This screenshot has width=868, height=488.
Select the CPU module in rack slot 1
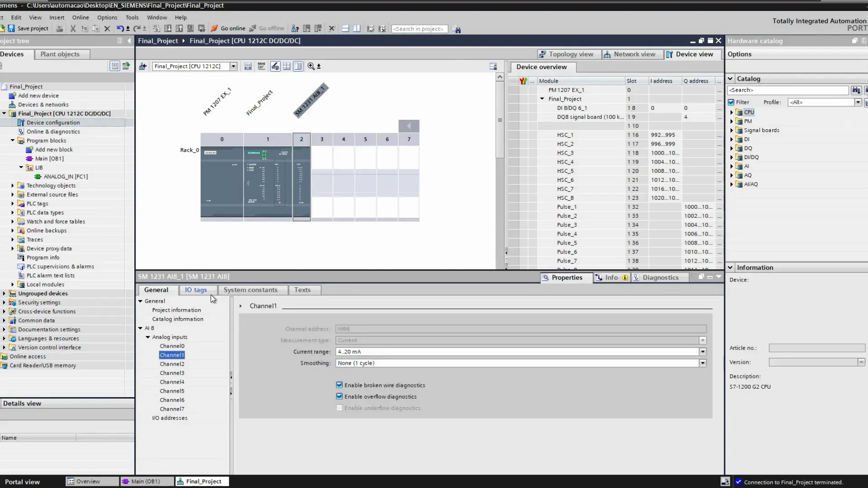(x=268, y=182)
